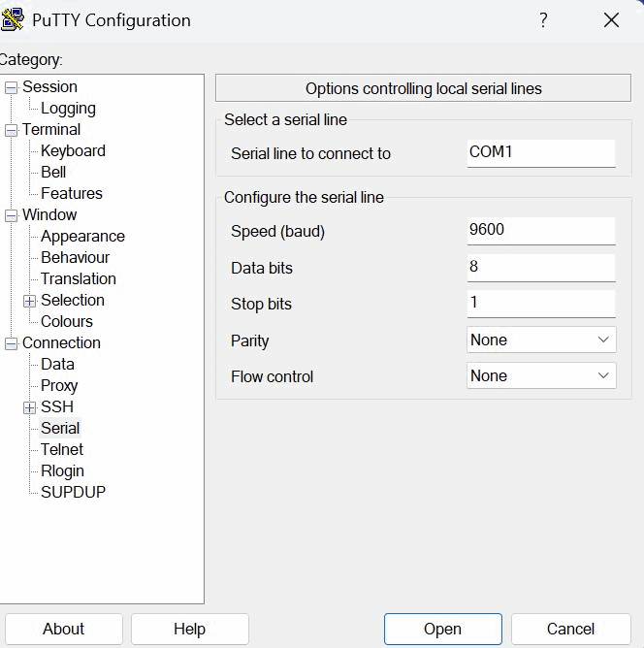This screenshot has height=648, width=644.
Task: Open the Flow control dropdown
Action: tap(541, 375)
